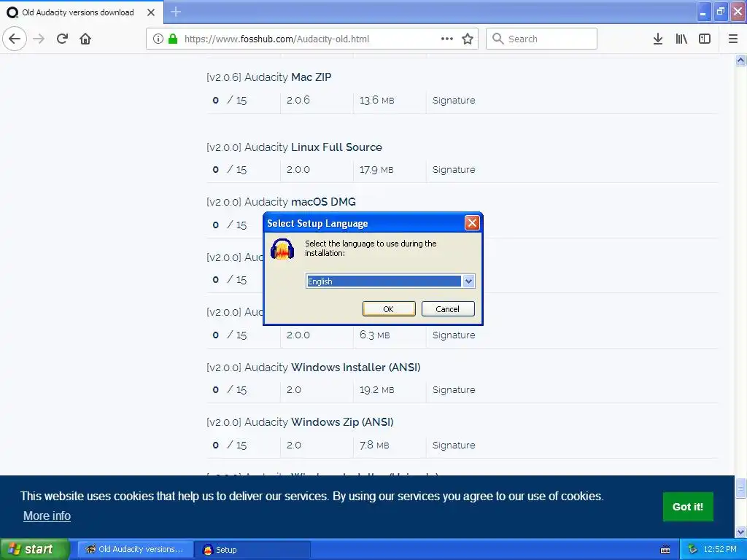Image resolution: width=747 pixels, height=560 pixels.
Task: Click the scrollbar up arrow
Action: tap(740, 60)
